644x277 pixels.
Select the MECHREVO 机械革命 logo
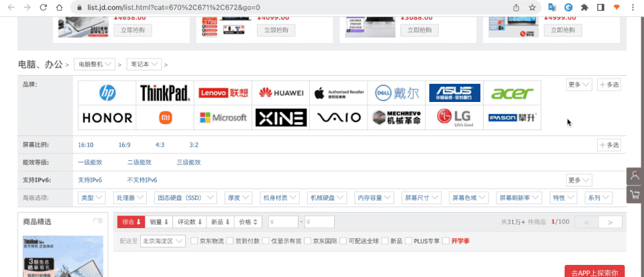[396, 118]
